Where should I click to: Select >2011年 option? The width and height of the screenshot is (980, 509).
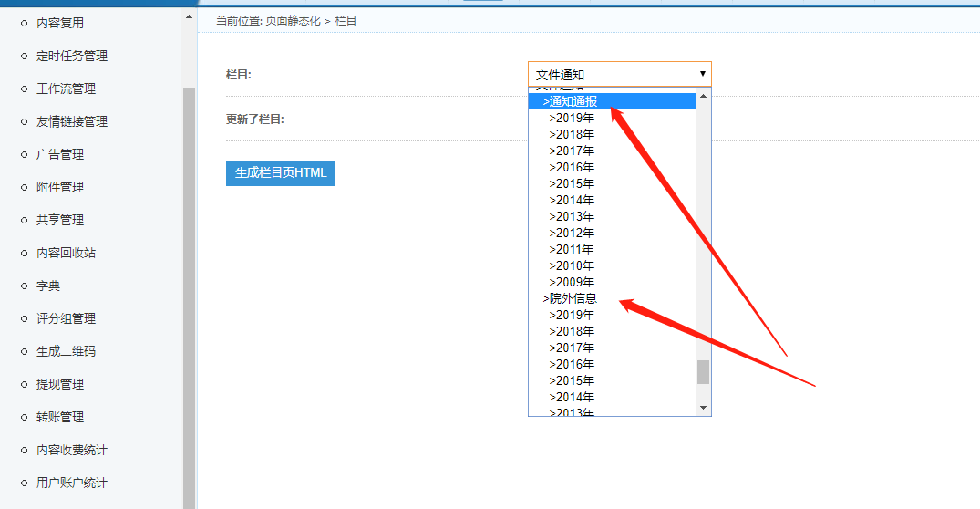(x=612, y=249)
